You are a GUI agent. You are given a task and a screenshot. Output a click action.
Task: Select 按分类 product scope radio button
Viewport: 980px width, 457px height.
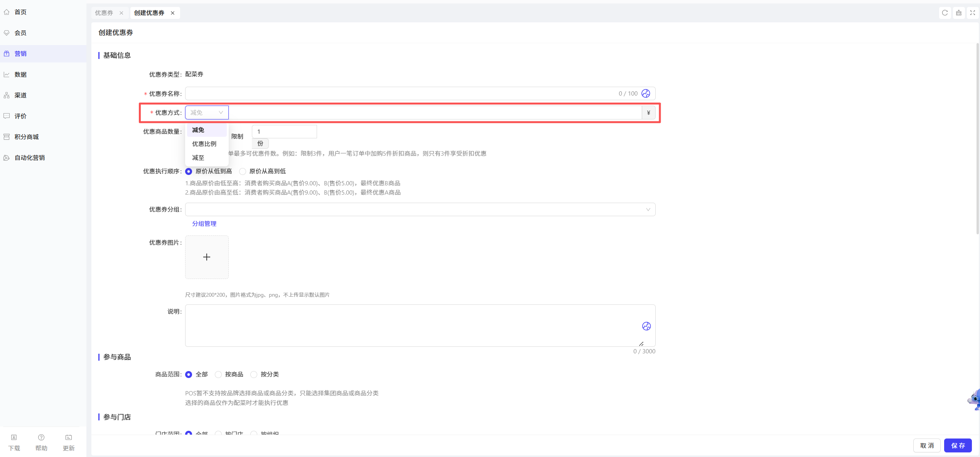(x=254, y=374)
